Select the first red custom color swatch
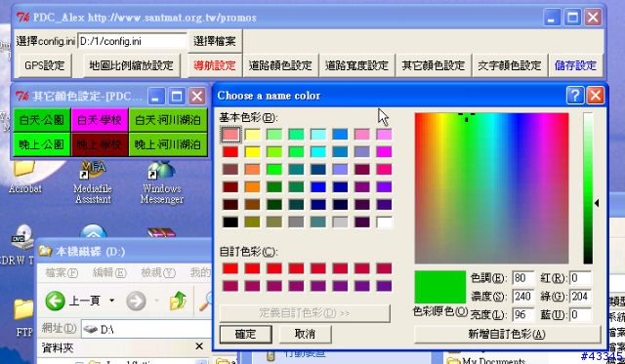The width and height of the screenshot is (625, 364). [x=230, y=268]
